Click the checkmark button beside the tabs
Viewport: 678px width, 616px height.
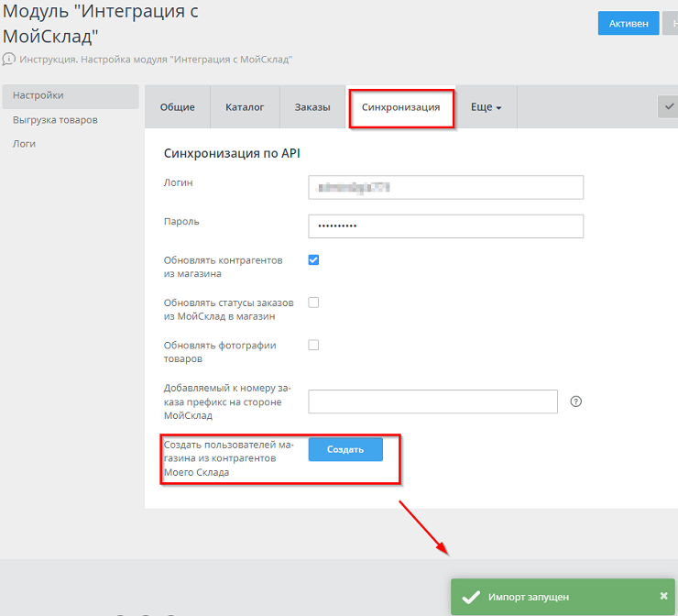667,107
